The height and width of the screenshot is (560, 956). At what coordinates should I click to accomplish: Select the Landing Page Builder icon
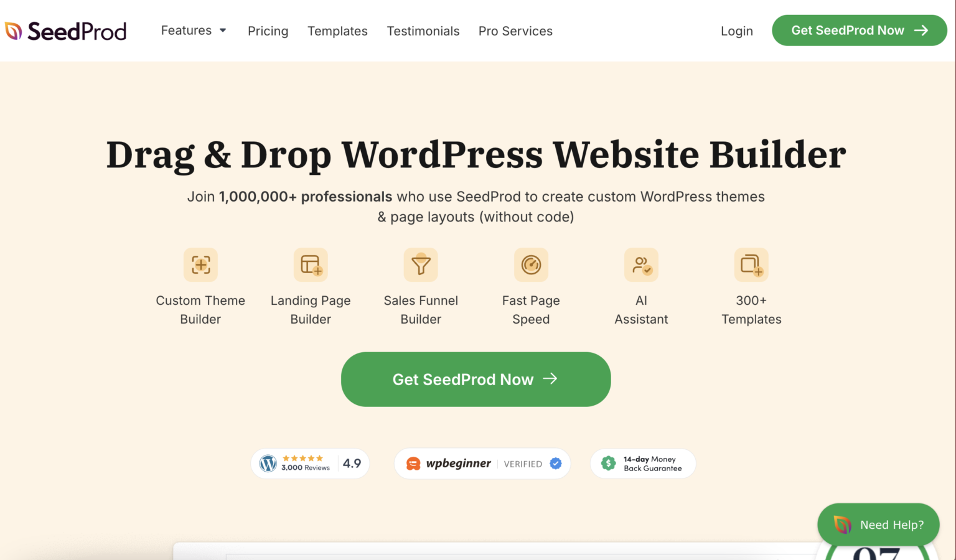tap(311, 265)
